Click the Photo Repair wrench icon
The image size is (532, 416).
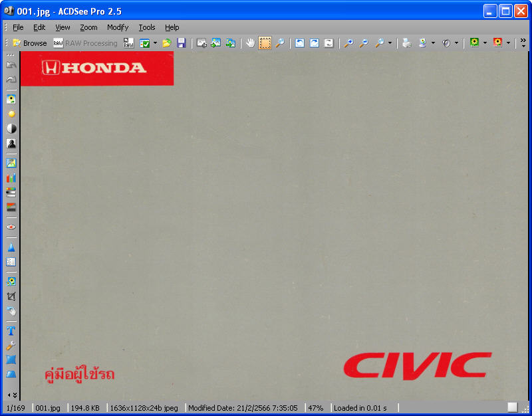pyautogui.click(x=11, y=346)
